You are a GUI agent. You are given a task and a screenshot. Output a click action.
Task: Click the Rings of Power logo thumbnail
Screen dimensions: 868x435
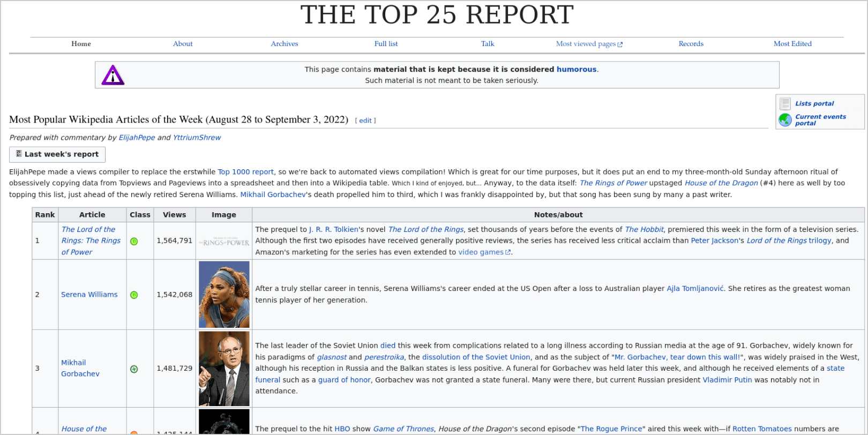(x=224, y=243)
